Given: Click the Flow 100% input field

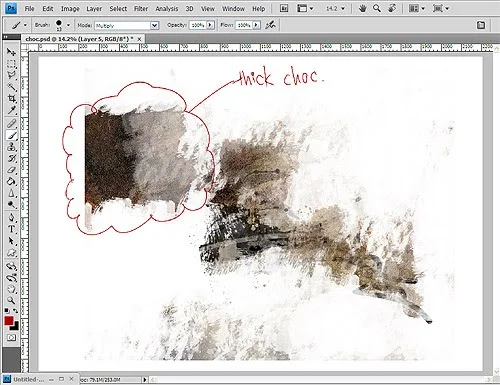Looking at the screenshot, I should [x=244, y=25].
